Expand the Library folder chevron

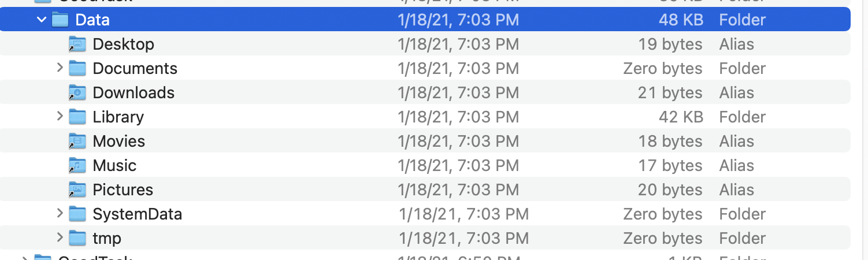tap(60, 117)
